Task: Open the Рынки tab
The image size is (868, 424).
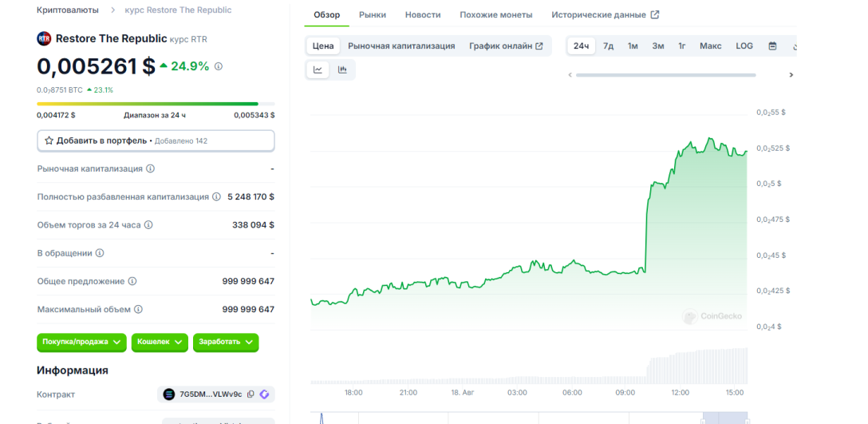Action: (x=372, y=14)
